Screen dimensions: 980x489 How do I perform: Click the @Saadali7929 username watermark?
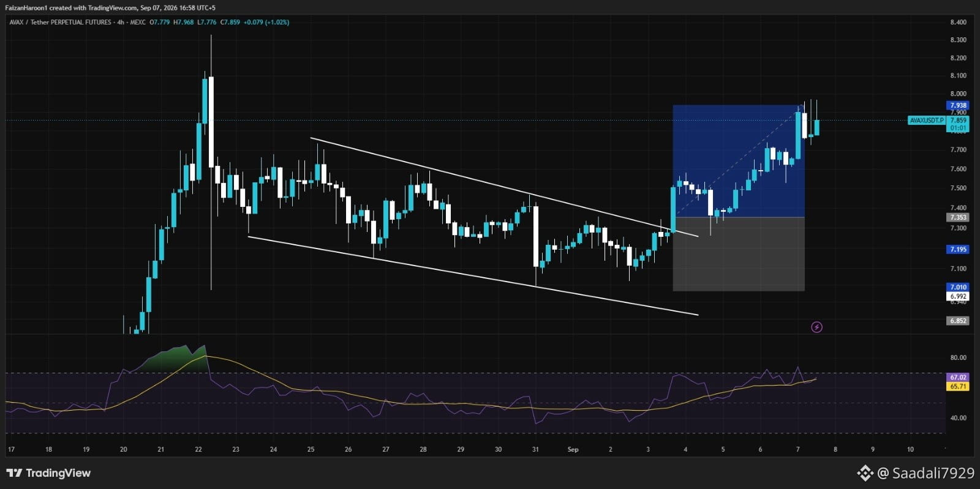[925, 473]
